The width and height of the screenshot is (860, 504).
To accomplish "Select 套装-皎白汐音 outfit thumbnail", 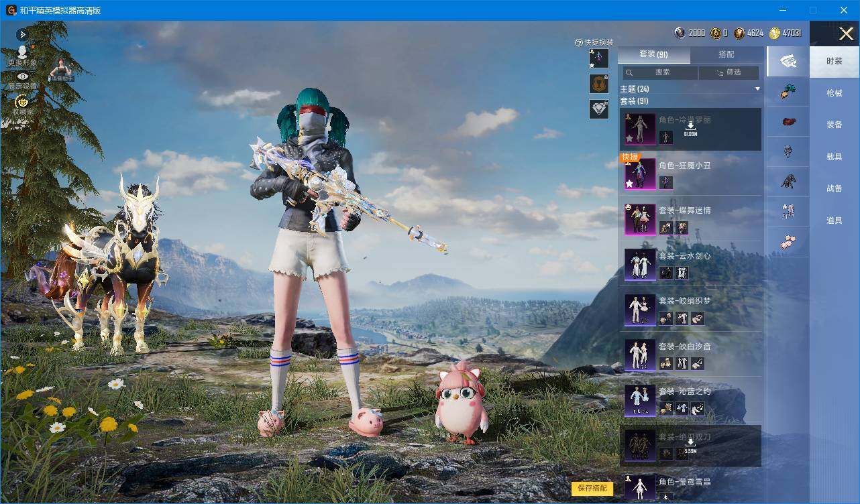I will pyautogui.click(x=640, y=355).
